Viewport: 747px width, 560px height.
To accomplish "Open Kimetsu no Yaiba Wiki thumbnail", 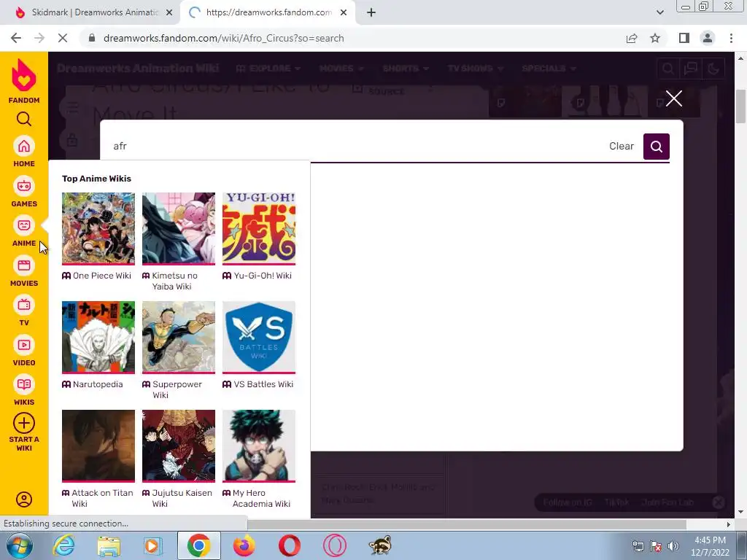I will pos(178,228).
